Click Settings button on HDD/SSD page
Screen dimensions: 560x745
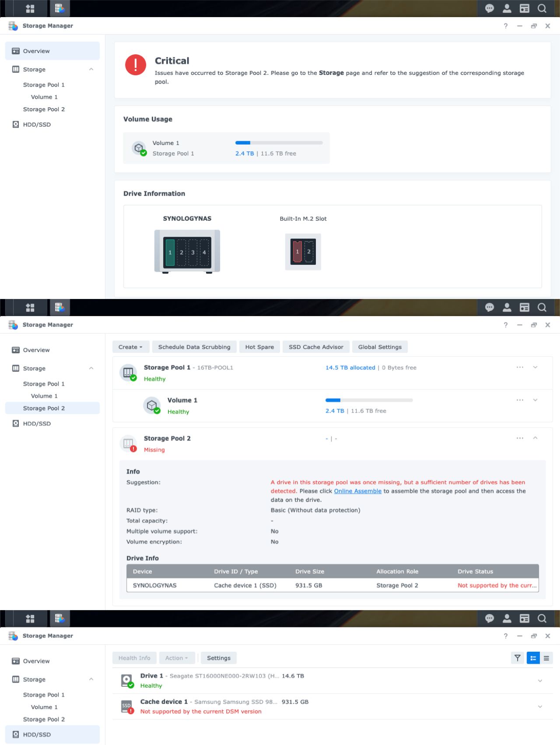coord(219,658)
